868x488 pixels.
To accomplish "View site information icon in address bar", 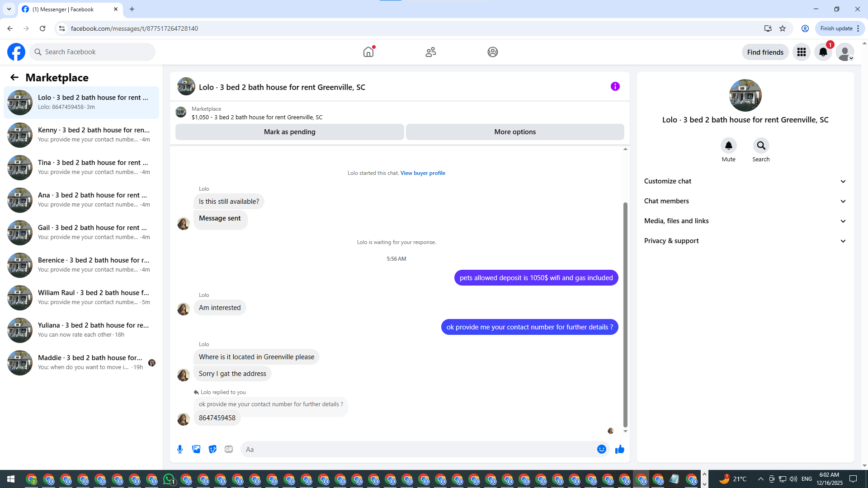I will coord(62,28).
